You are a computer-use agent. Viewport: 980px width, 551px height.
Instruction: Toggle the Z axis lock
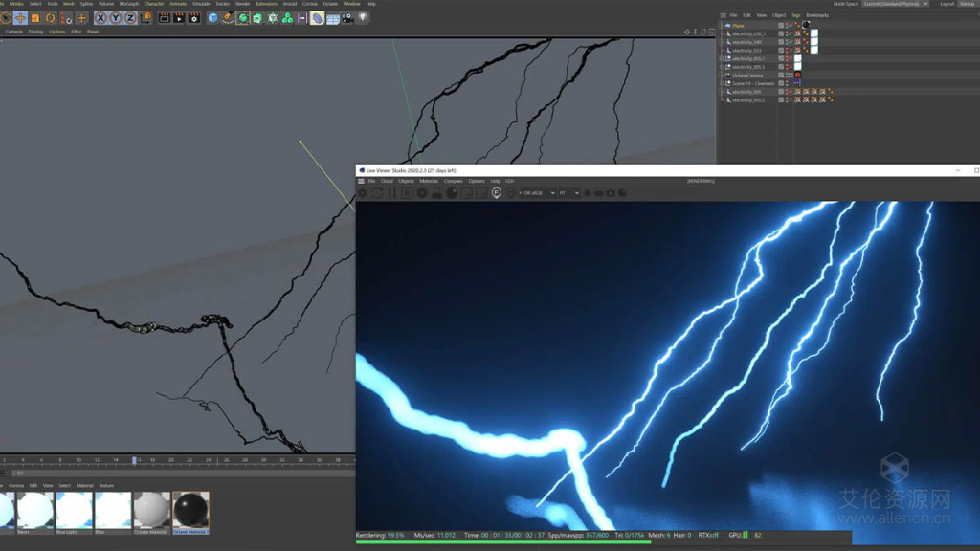coord(130,18)
